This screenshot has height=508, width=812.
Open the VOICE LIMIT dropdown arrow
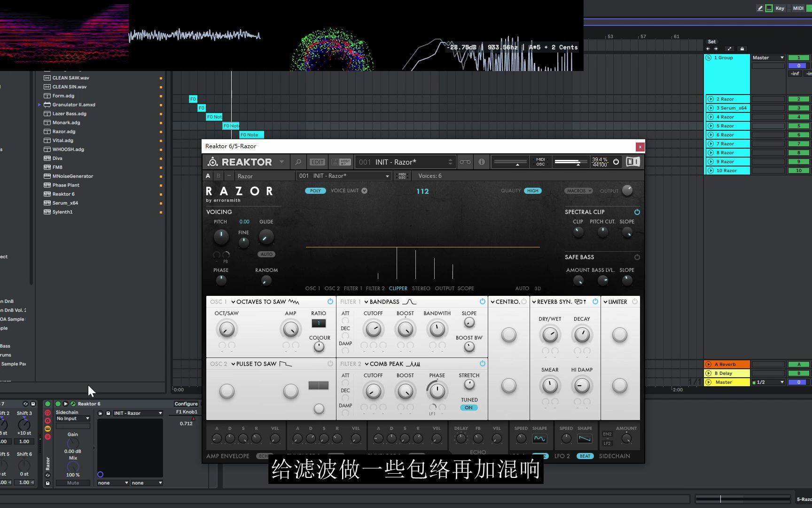pos(364,191)
